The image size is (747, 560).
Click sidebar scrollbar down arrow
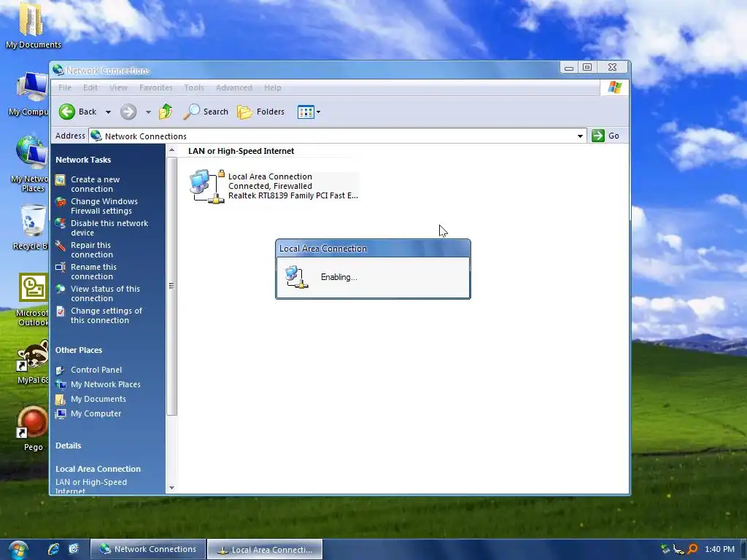[x=171, y=488]
